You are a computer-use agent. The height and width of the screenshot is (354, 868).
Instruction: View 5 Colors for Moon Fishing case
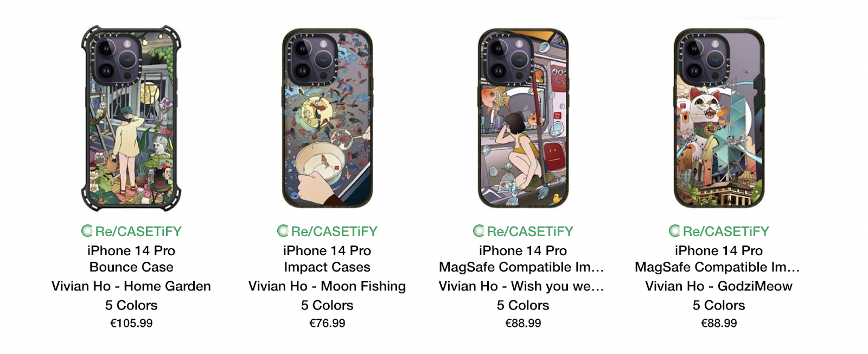[327, 305]
